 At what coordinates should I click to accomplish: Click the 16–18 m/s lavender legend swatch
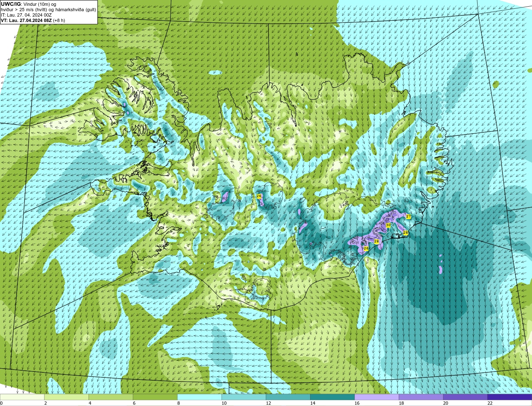point(377,397)
